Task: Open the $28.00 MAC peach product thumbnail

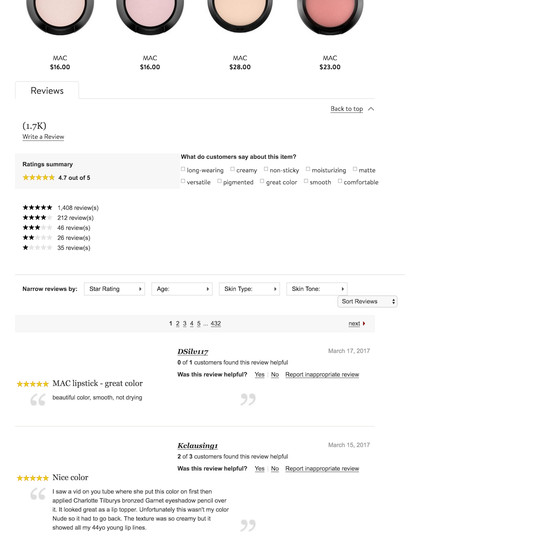Action: (x=240, y=14)
